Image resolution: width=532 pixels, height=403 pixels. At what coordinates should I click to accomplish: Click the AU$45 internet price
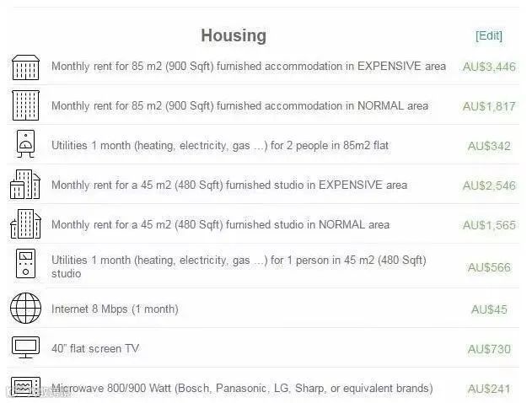[x=489, y=309]
